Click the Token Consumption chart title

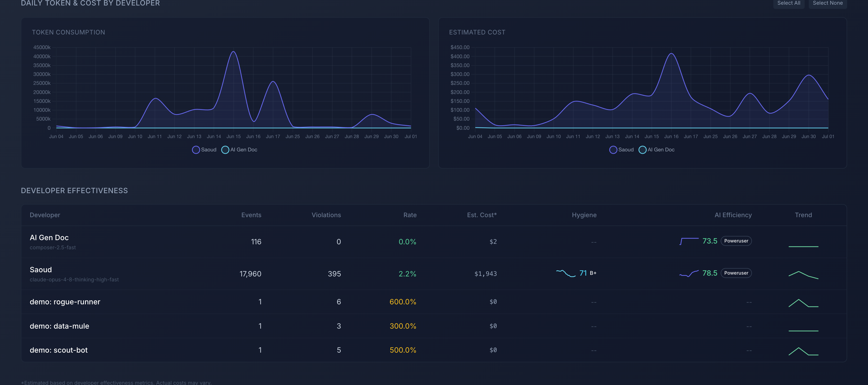(68, 32)
